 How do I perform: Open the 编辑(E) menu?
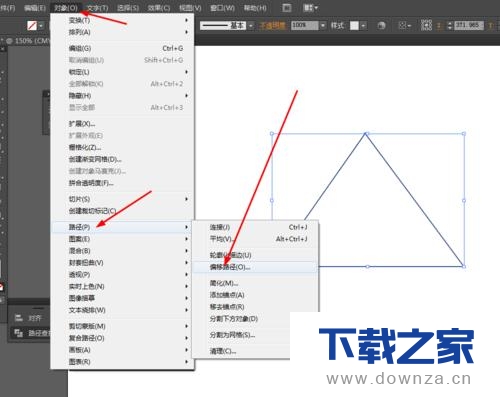point(35,8)
